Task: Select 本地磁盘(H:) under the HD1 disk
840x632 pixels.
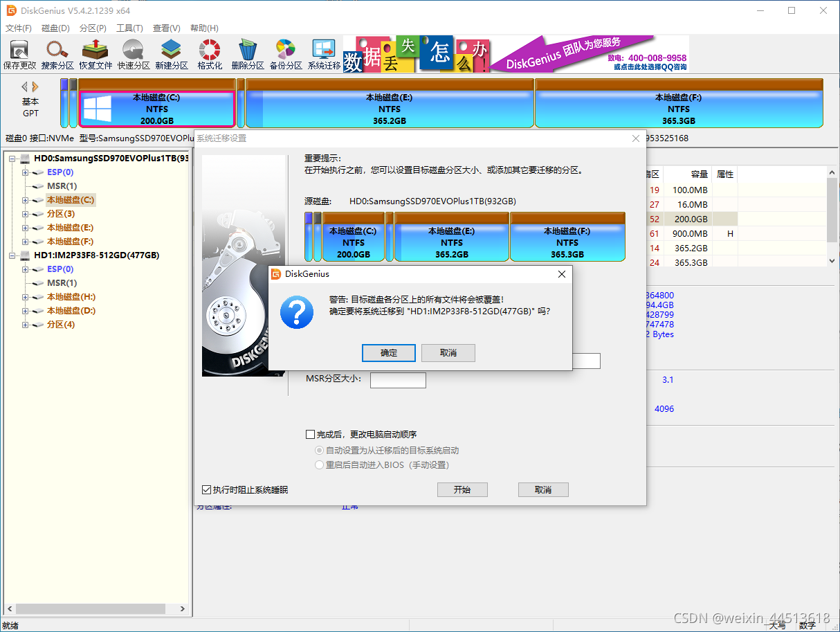Action: tap(71, 297)
